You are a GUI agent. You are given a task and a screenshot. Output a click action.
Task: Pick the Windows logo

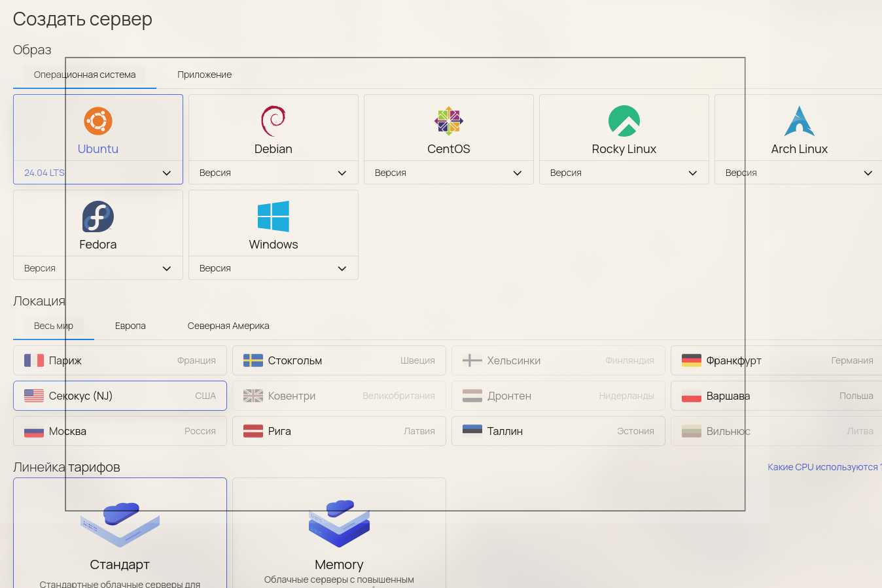273,216
